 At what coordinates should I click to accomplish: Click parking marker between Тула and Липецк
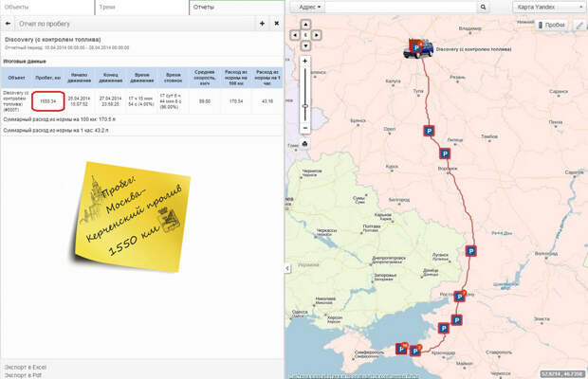pos(429,131)
